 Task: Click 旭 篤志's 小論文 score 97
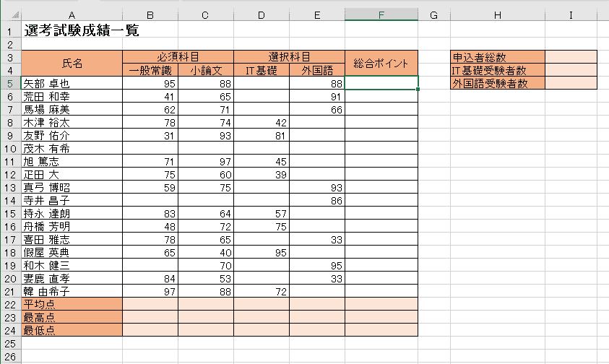point(206,161)
